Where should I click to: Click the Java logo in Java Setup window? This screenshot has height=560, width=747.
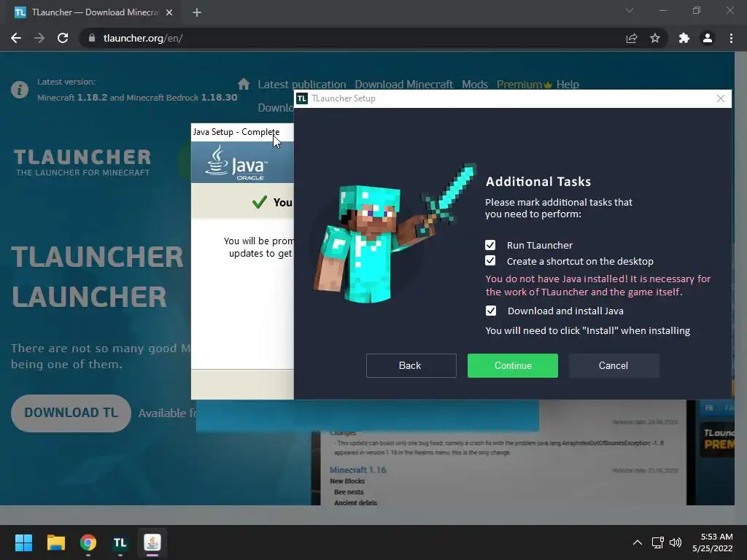tap(236, 163)
